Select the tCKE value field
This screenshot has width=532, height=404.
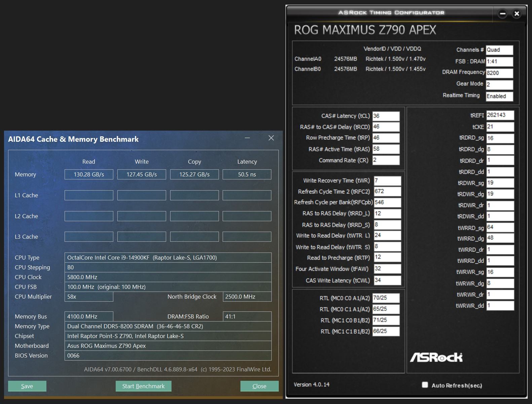click(500, 127)
